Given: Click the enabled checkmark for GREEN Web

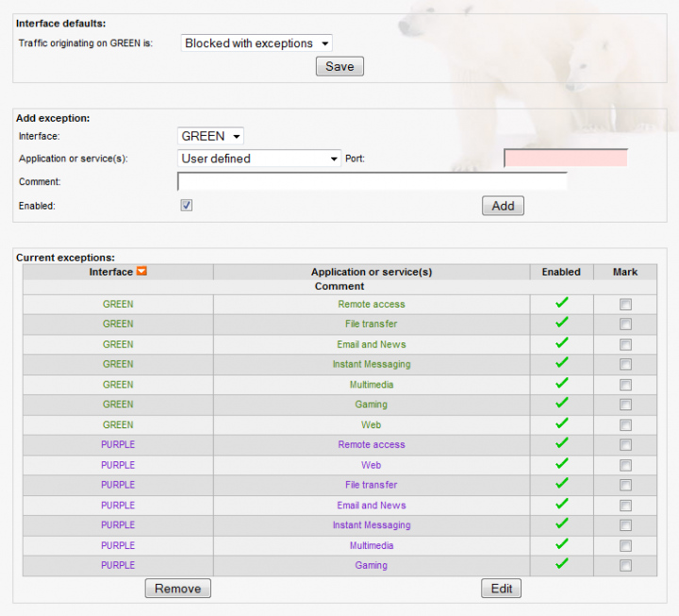Looking at the screenshot, I should click(562, 425).
